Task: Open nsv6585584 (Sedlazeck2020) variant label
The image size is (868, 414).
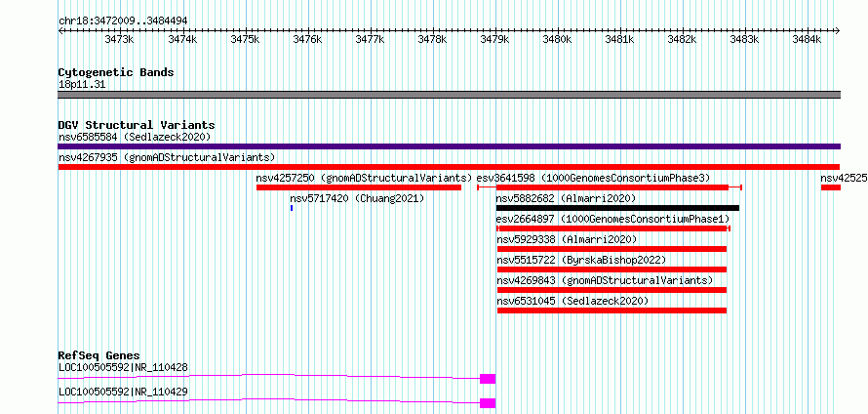Action: [x=135, y=137]
